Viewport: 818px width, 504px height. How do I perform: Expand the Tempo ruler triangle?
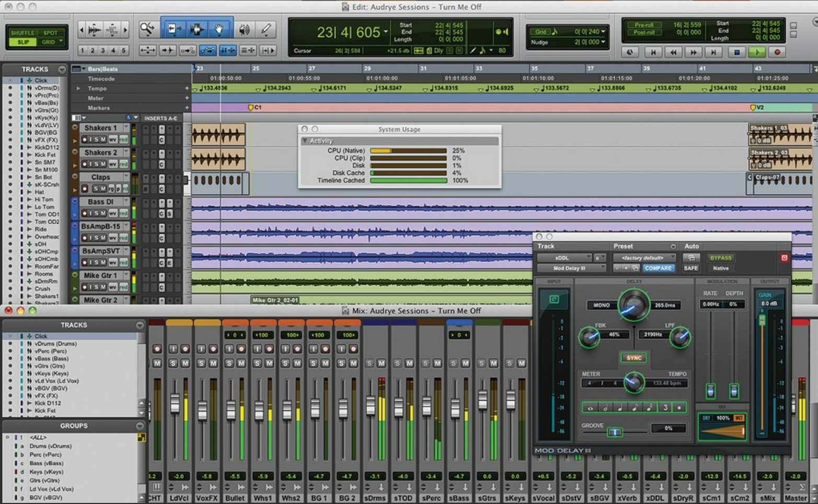(x=78, y=88)
